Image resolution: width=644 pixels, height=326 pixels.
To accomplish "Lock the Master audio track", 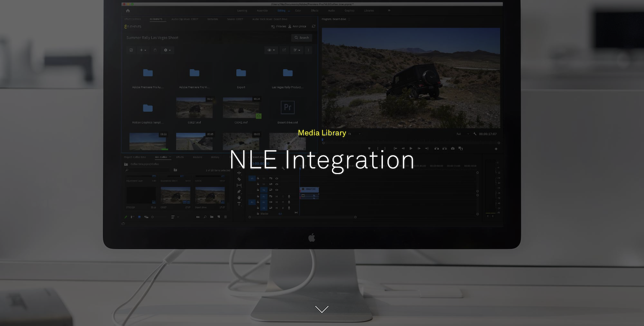I will [x=258, y=214].
